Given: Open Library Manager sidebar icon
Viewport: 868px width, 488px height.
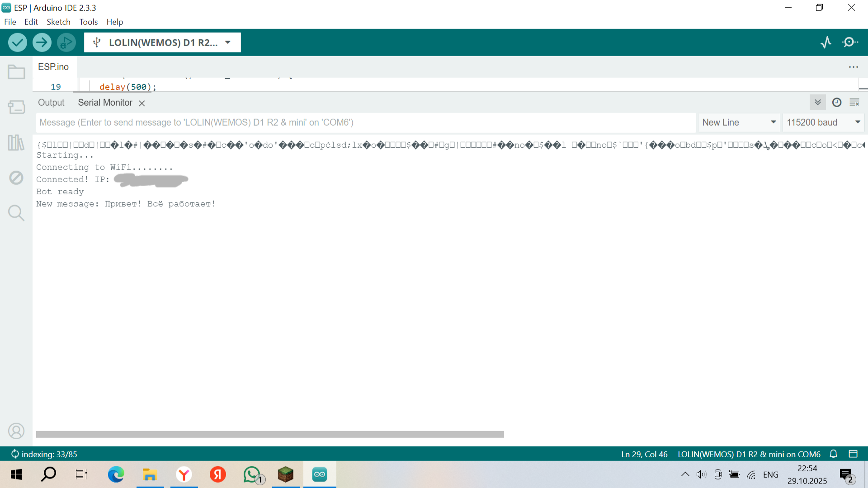Looking at the screenshot, I should [16, 143].
